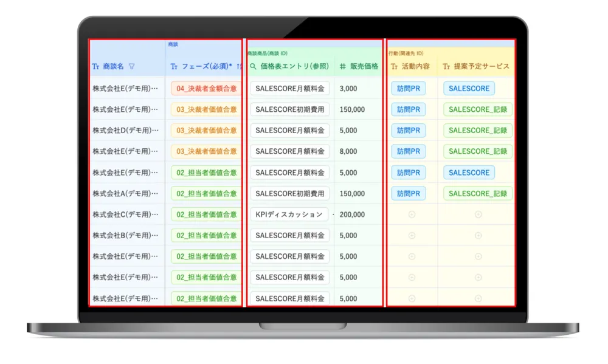
Task: Open the KPIディスカッション price entry selector
Action: point(289,215)
